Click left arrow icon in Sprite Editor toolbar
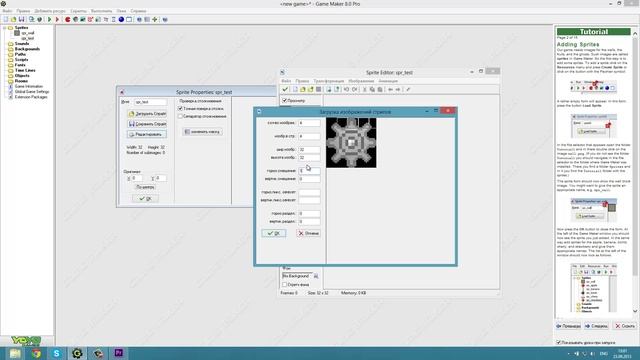 390,89
